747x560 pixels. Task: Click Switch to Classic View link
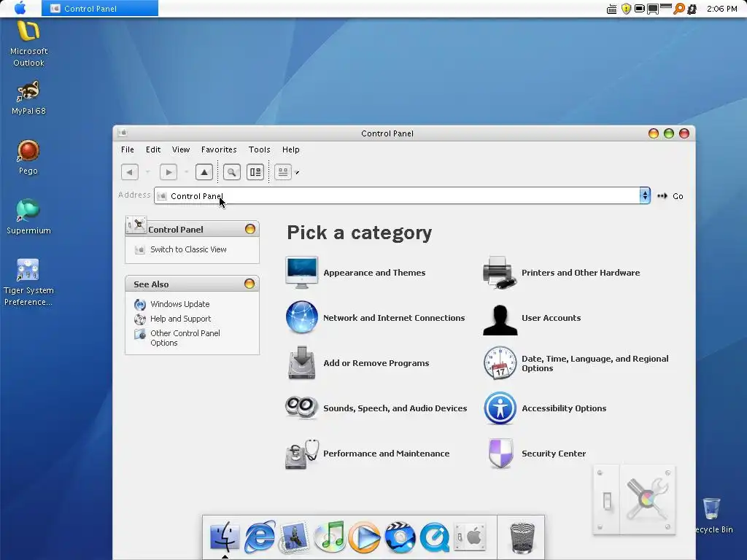[x=188, y=249]
